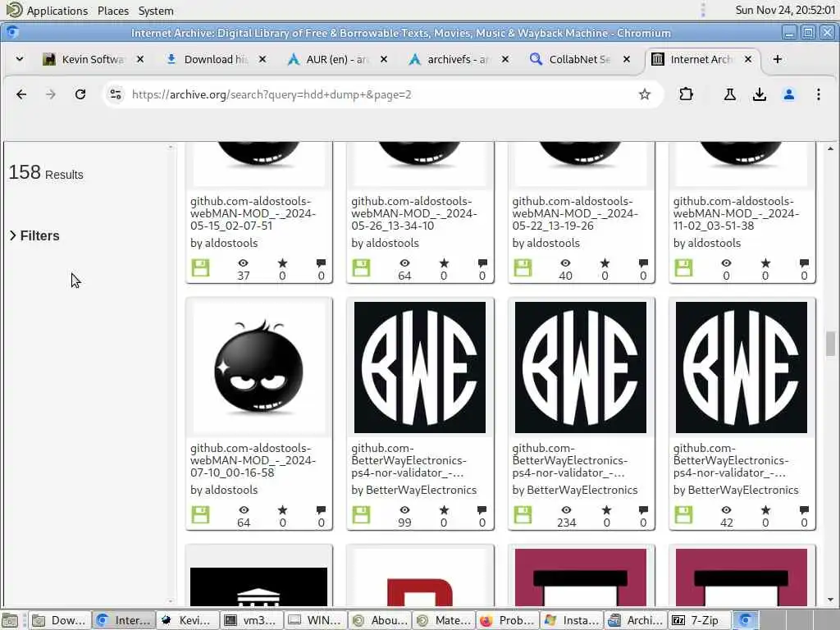The width and height of the screenshot is (840, 630).
Task: Open the System menu
Action: coord(156,11)
